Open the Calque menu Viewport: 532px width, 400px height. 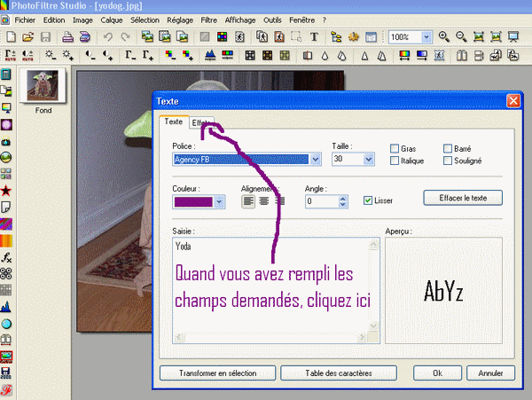pyautogui.click(x=112, y=20)
